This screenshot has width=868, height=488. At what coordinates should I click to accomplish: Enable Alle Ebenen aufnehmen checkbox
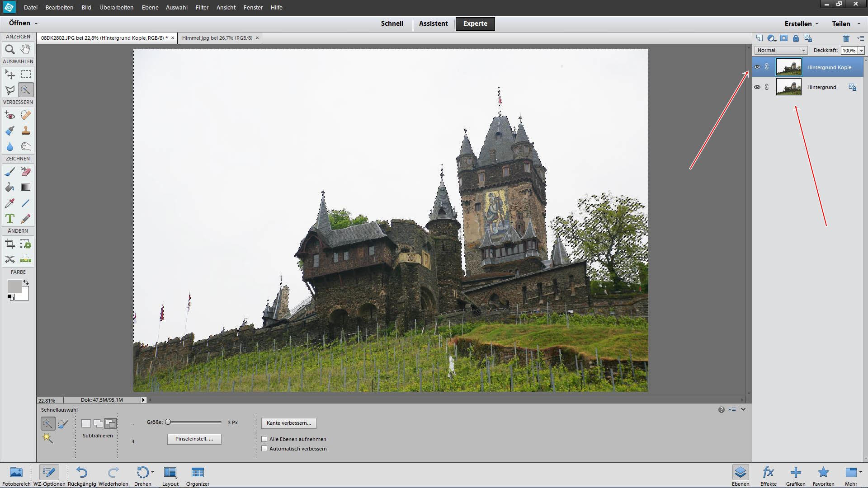click(264, 439)
